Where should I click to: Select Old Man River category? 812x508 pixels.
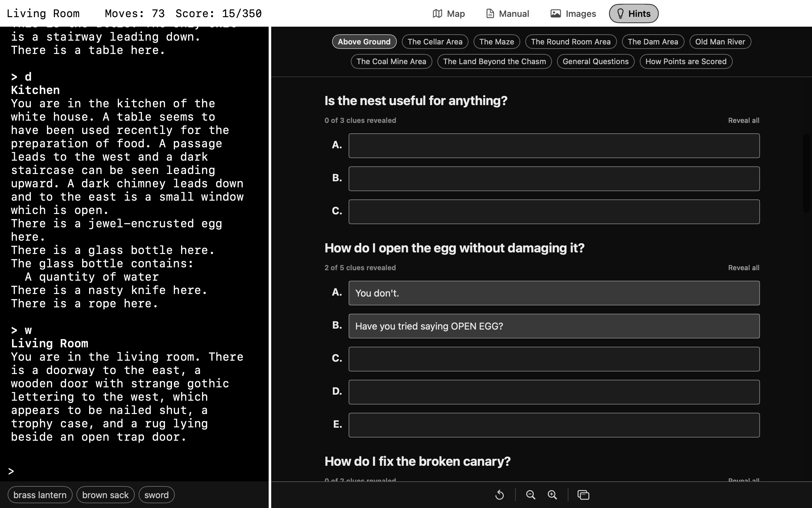pos(720,42)
